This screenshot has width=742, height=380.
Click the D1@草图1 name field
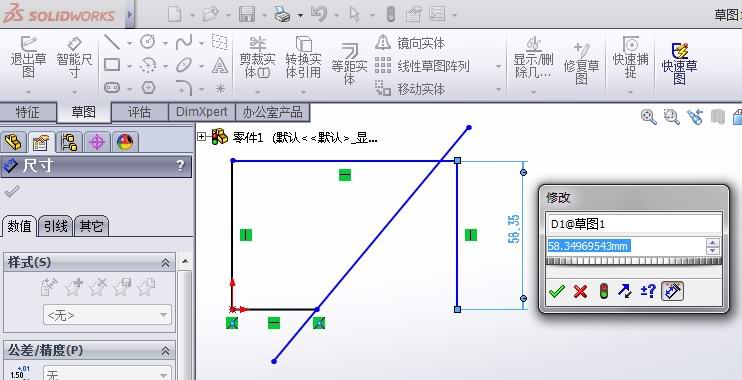coord(634,224)
